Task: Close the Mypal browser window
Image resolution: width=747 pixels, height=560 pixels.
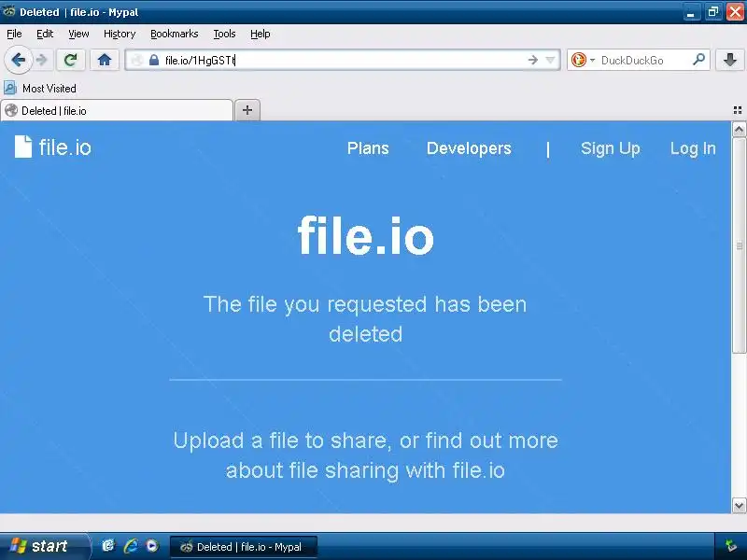Action: pos(735,12)
